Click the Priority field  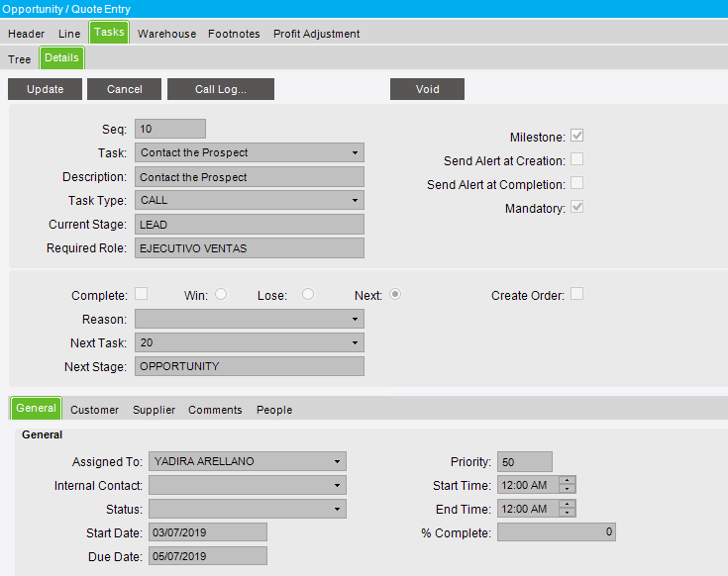point(525,462)
